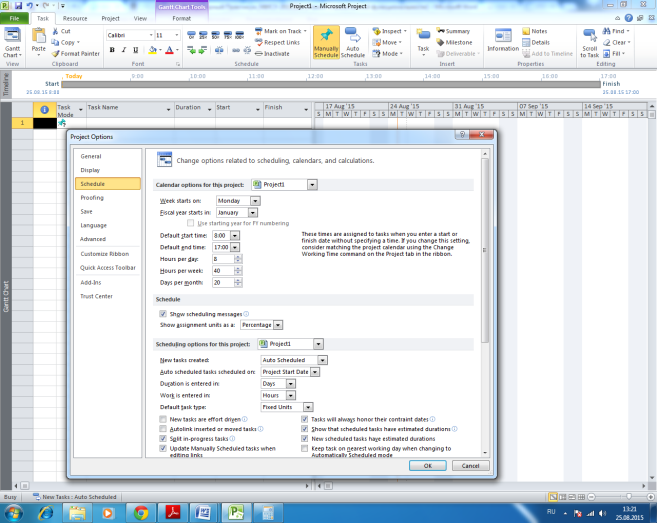The width and height of the screenshot is (657, 523).
Task: Open Default task type dropdown
Action: click(x=308, y=407)
